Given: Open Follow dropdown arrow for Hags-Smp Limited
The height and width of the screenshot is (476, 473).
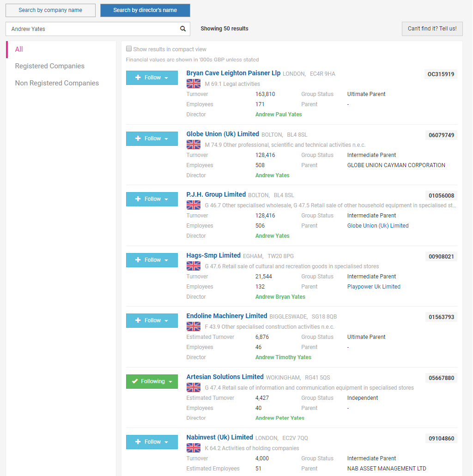Looking at the screenshot, I should pyautogui.click(x=166, y=260).
